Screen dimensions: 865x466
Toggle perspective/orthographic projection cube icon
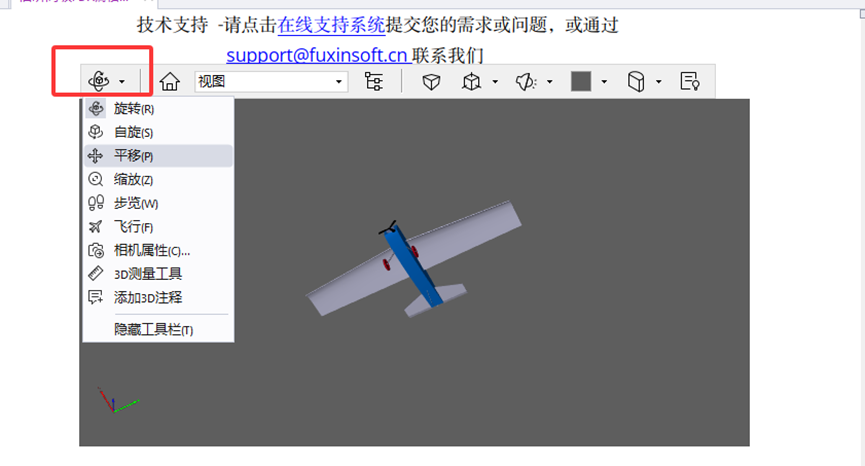click(431, 81)
